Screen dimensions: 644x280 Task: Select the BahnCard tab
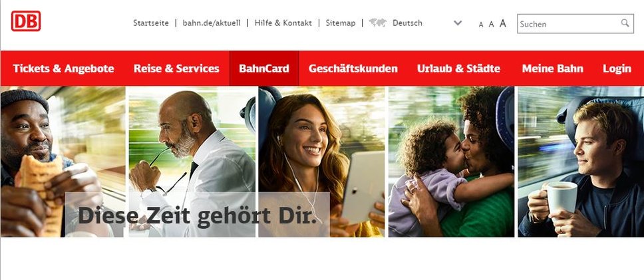[264, 69]
